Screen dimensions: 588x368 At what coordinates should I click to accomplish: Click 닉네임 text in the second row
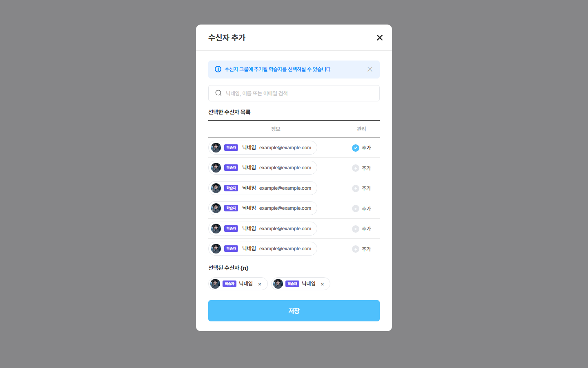point(249,168)
